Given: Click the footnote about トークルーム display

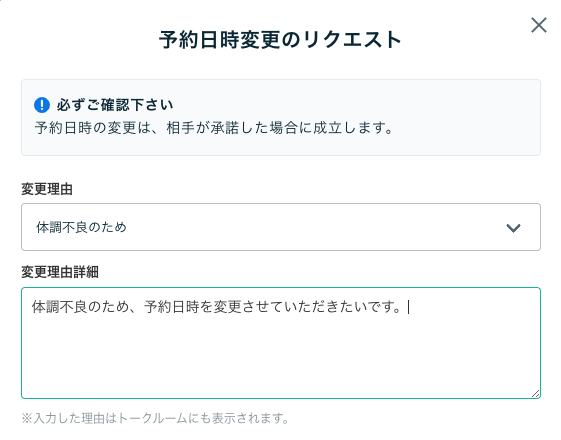Looking at the screenshot, I should click(155, 418).
